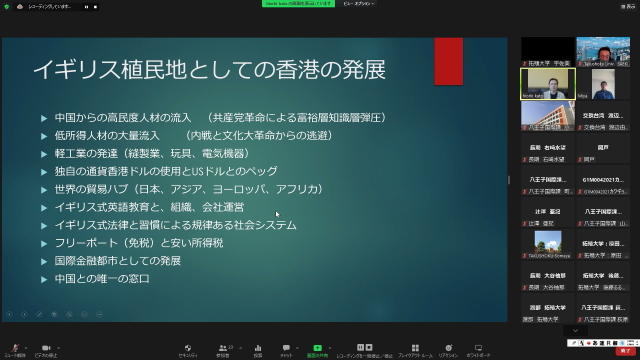Click bullet 中国からの高民度人材の流入
Screen dimensions: 640x360
[x=123, y=118]
